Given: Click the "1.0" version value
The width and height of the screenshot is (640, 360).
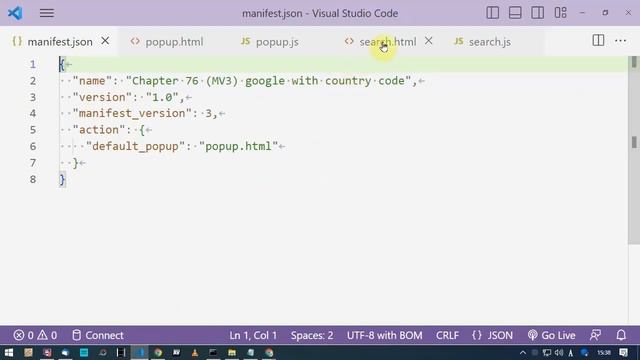Looking at the screenshot, I should 162,97.
